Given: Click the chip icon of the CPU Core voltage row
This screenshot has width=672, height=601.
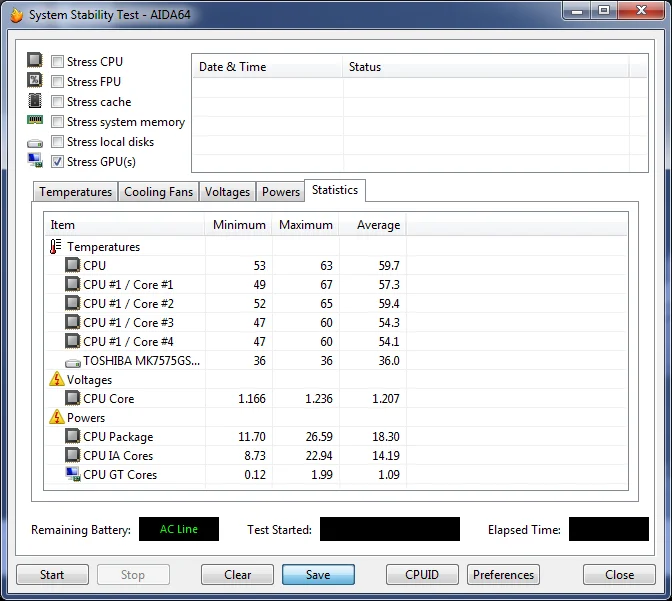Looking at the screenshot, I should (x=72, y=398).
